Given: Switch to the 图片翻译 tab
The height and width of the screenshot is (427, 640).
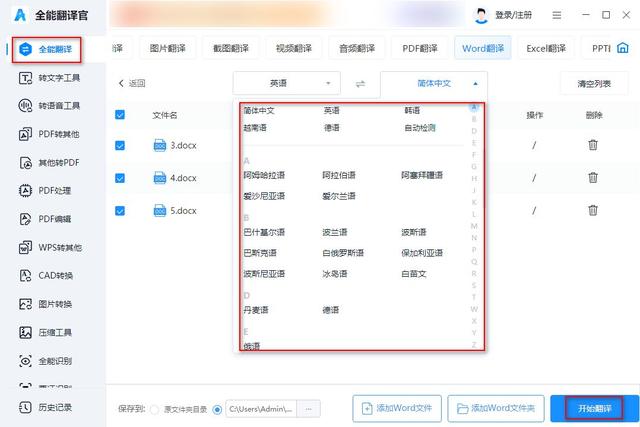Looking at the screenshot, I should tap(168, 48).
